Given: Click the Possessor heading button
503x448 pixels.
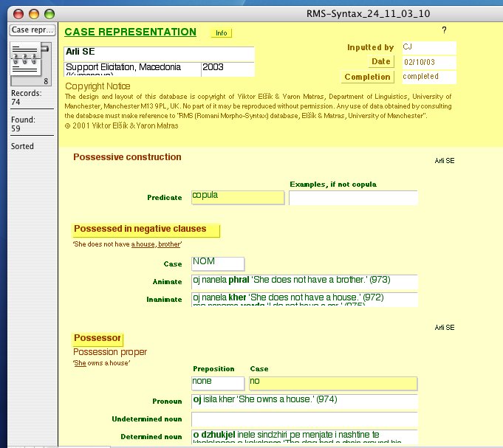Looking at the screenshot, I should click(x=97, y=340).
